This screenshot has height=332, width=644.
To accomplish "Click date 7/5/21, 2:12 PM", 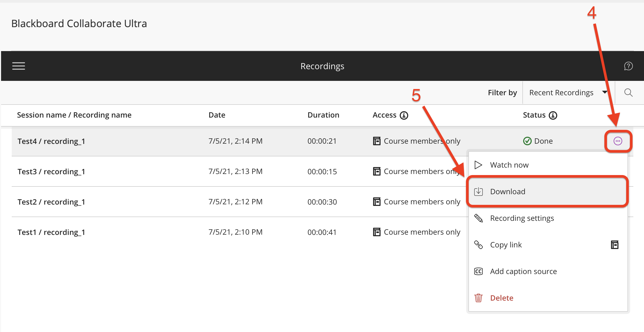I will click(x=236, y=202).
